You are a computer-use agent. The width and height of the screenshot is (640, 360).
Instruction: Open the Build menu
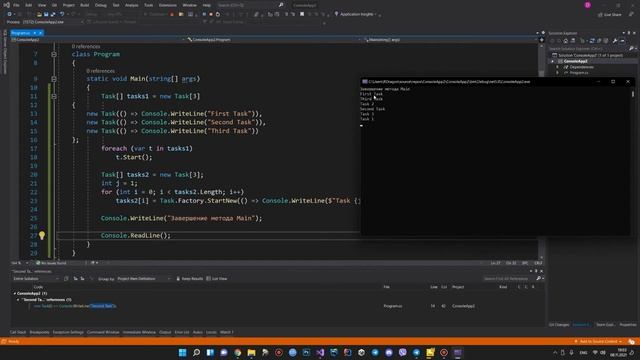[x=84, y=5]
